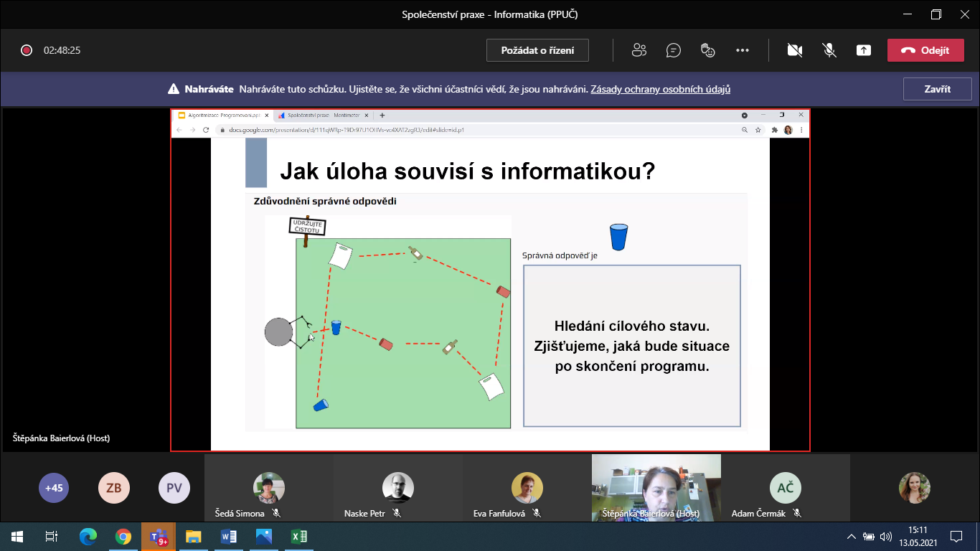Viewport: 980px width, 551px height.
Task: Toggle the camera on
Action: point(794,50)
